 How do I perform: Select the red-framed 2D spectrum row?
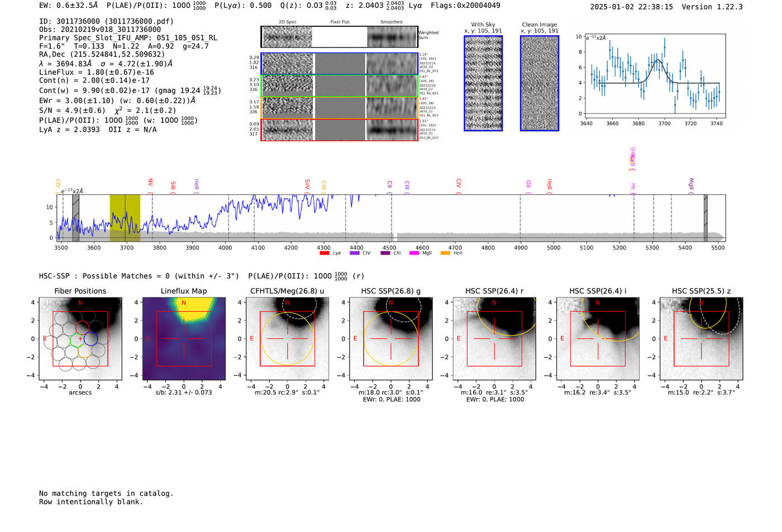click(340, 130)
